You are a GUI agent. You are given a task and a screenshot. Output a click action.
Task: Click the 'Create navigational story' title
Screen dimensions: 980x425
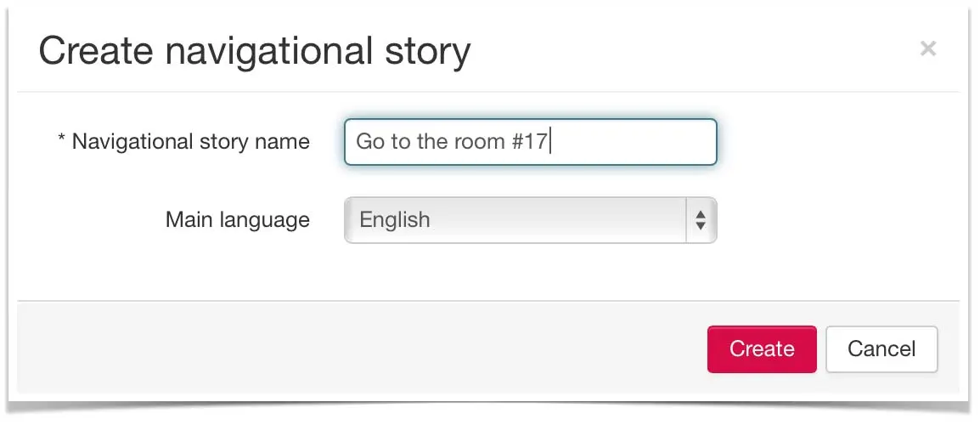click(x=254, y=51)
